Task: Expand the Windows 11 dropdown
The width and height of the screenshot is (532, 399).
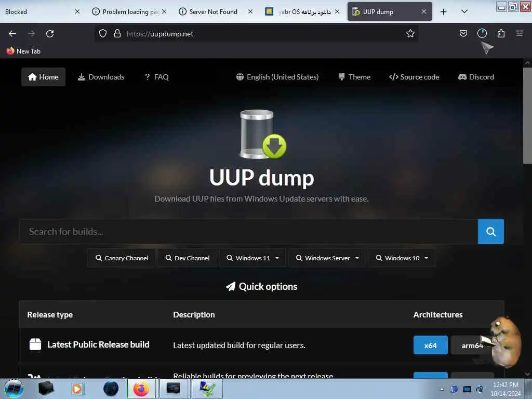Action: [253, 258]
